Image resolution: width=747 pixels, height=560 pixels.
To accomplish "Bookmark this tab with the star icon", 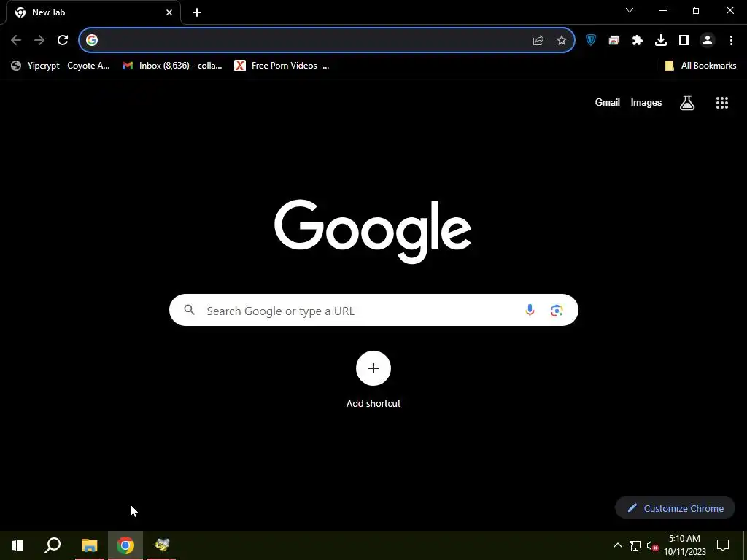I will coord(562,41).
